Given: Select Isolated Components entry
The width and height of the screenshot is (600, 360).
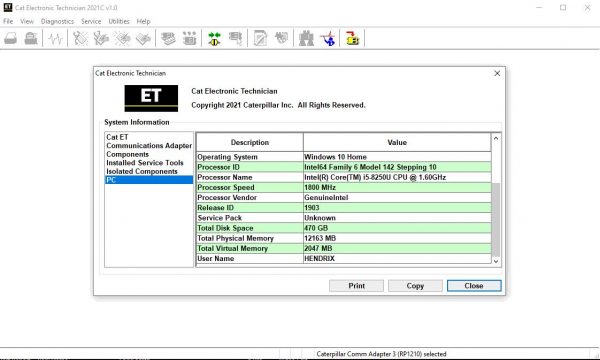Looking at the screenshot, I should click(142, 171).
